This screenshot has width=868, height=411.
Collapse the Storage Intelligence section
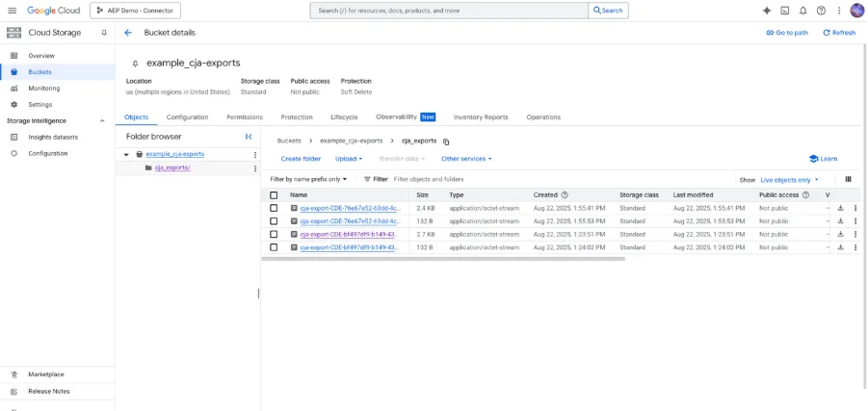click(102, 120)
